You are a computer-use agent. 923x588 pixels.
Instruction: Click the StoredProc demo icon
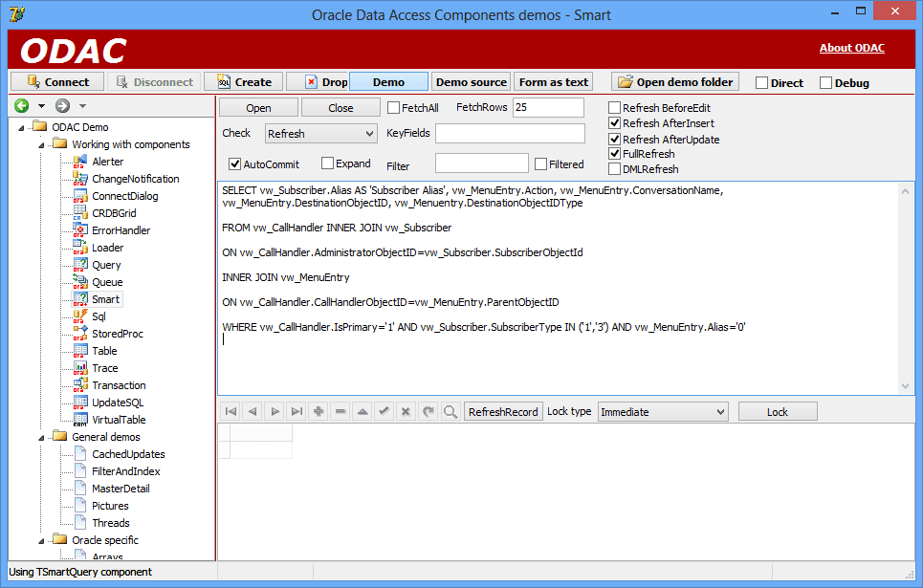pos(80,333)
